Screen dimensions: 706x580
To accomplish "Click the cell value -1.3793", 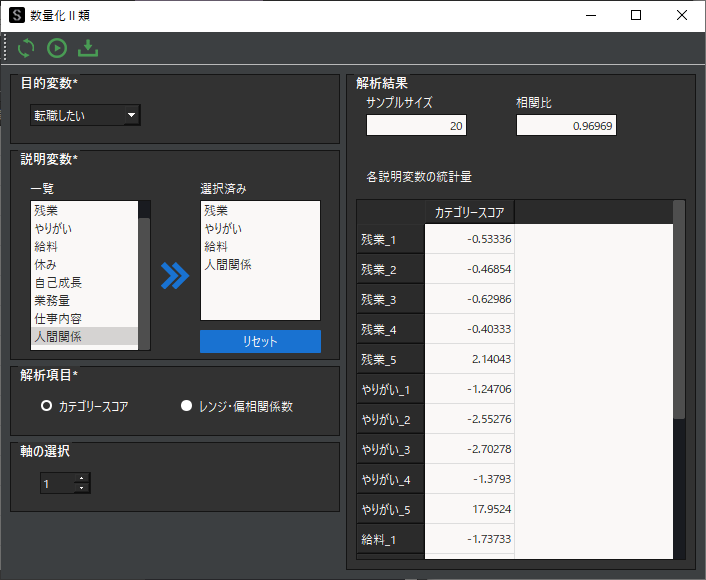I will click(470, 479).
